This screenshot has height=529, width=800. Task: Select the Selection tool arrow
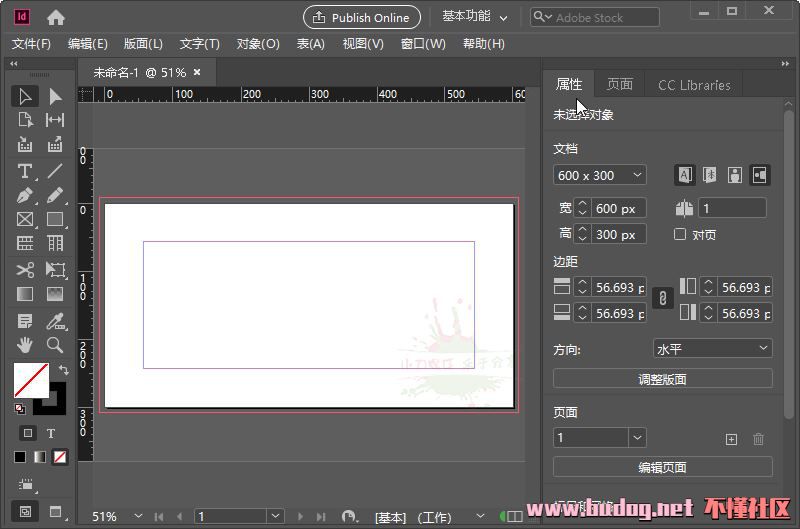click(24, 96)
